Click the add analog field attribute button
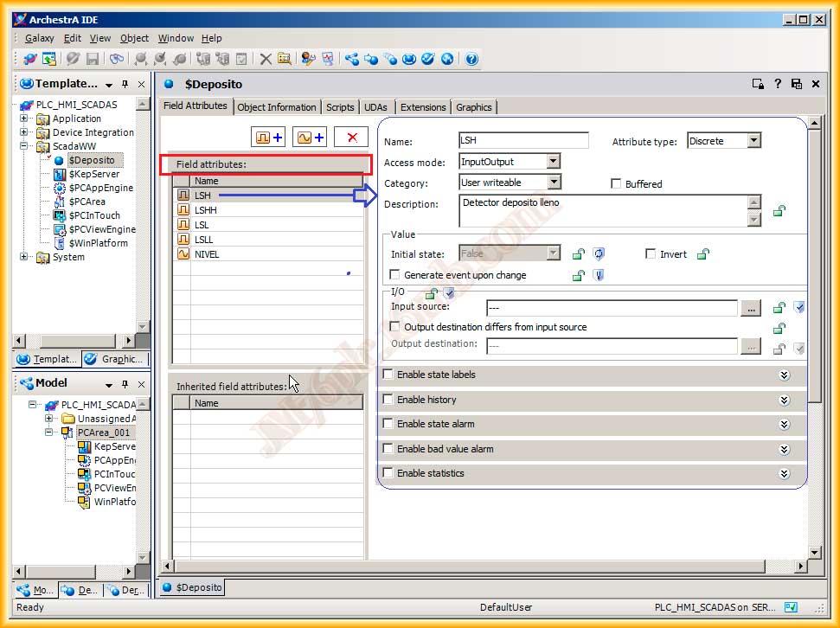Image resolution: width=840 pixels, height=628 pixels. click(310, 138)
